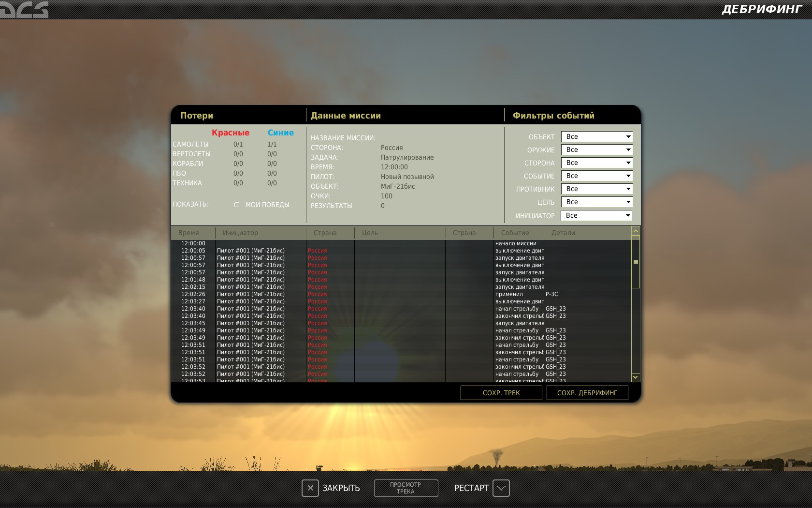This screenshot has height=508, width=812.
Task: Toggle the МОИ ПОБЕДЫ checkbox
Action: 237,205
